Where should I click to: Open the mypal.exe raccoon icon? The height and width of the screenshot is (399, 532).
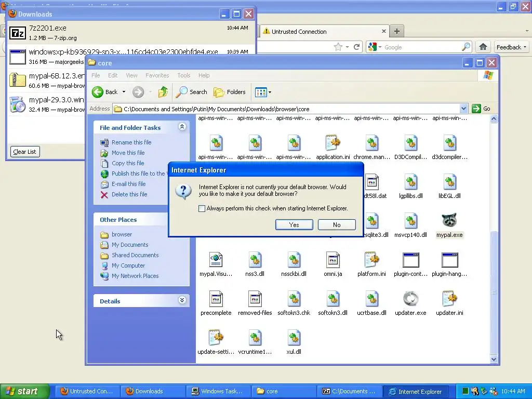449,221
